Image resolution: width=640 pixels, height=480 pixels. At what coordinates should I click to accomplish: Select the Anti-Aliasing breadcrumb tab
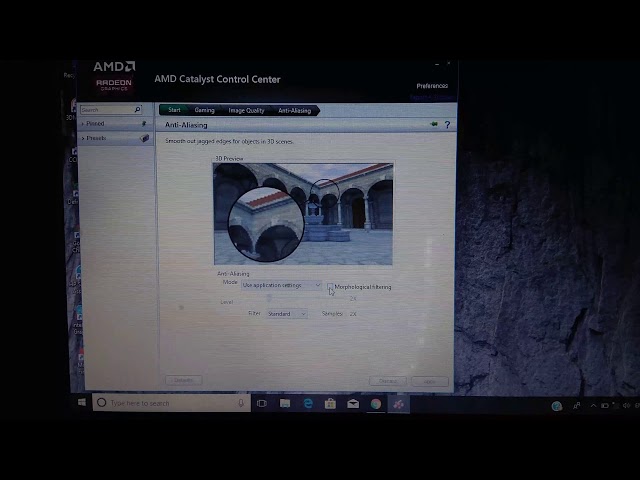295,111
